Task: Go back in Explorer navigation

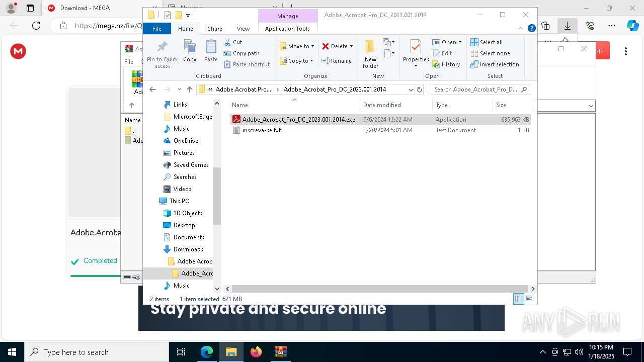Action: click(x=152, y=89)
